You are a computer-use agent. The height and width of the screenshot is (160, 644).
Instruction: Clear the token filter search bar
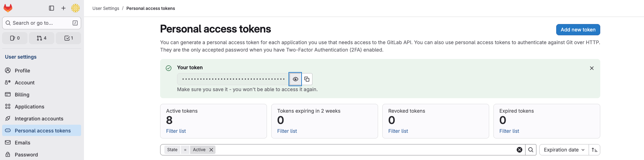coord(520,150)
